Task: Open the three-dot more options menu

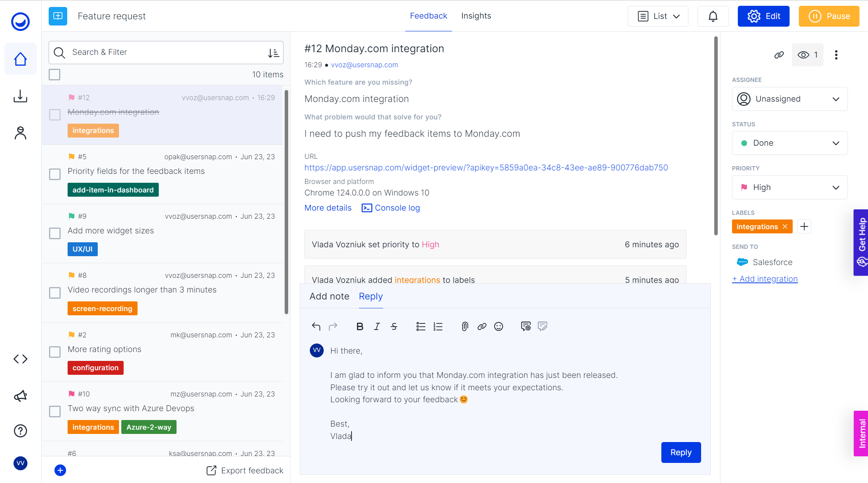Action: click(836, 55)
